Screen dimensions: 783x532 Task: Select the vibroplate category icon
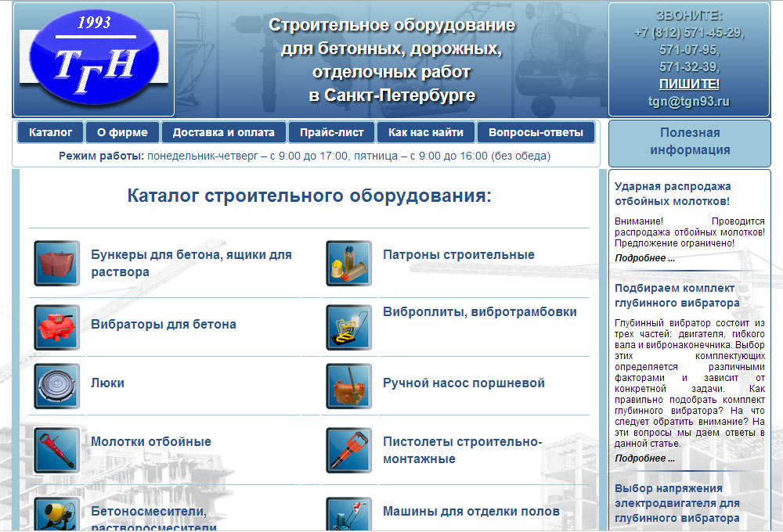[x=349, y=327]
